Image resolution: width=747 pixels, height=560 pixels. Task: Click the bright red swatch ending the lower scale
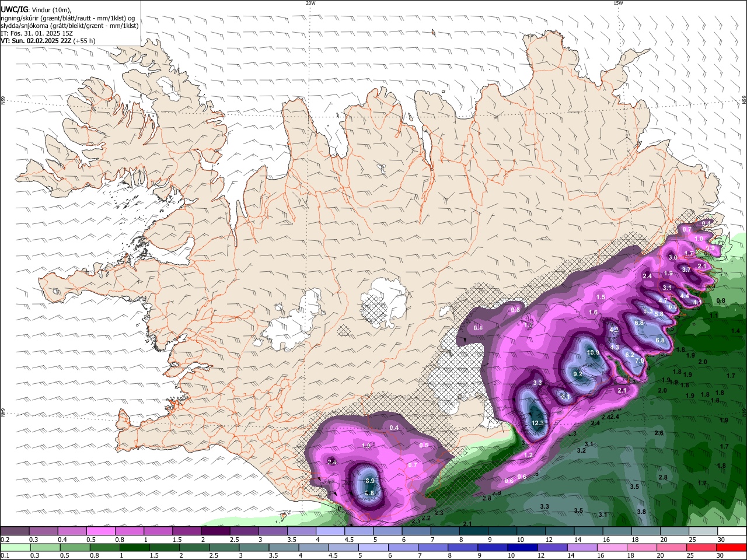[x=732, y=547]
